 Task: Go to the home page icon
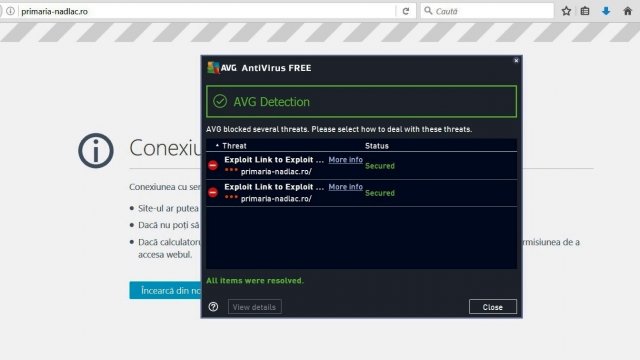click(628, 11)
